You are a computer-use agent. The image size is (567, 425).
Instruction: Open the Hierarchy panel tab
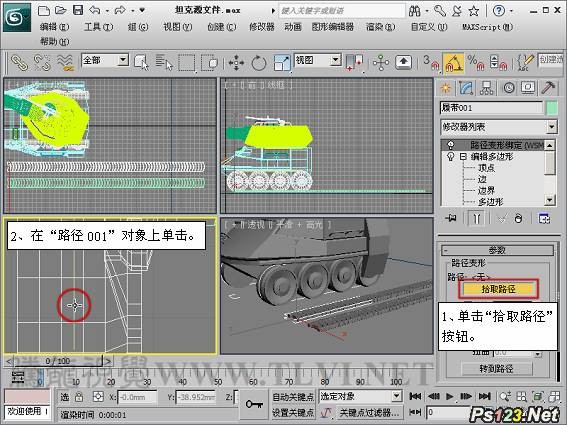(487, 88)
